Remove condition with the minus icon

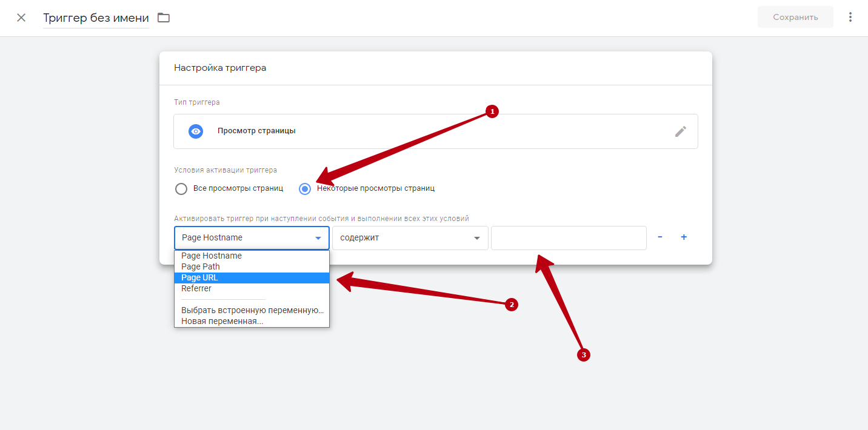click(660, 237)
